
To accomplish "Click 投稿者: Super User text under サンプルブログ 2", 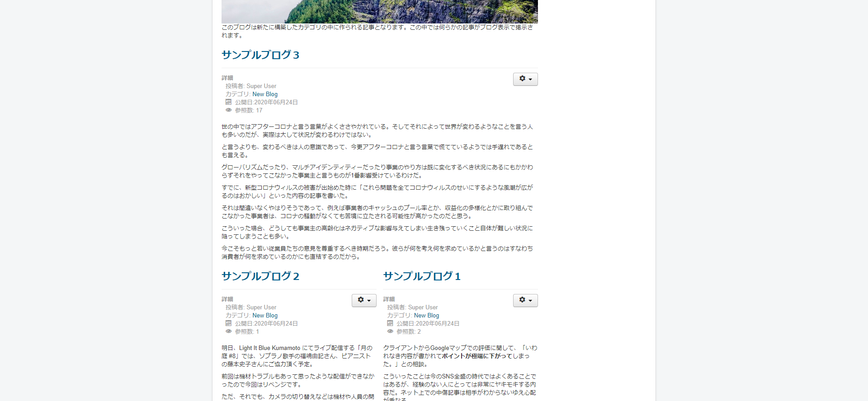I will click(x=251, y=308).
